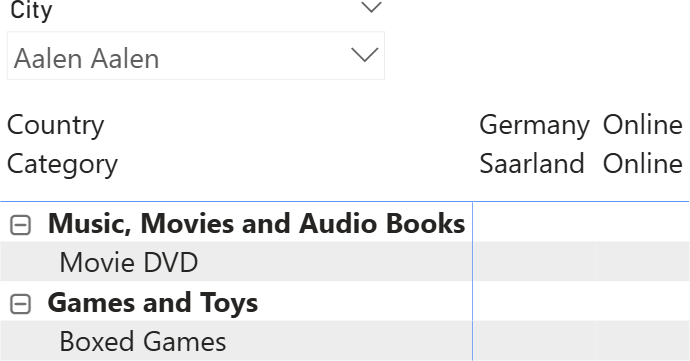
Task: Click the Online country column header
Action: (642, 125)
